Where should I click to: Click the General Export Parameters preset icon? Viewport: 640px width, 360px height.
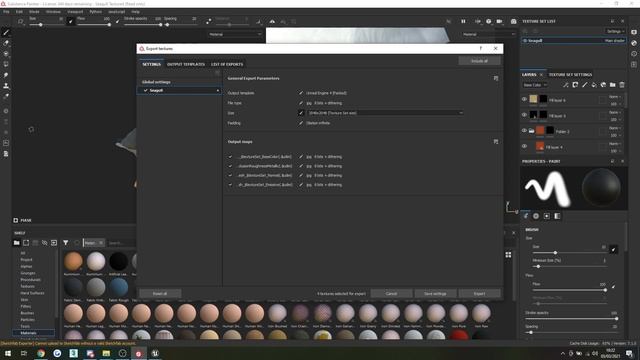(x=496, y=78)
